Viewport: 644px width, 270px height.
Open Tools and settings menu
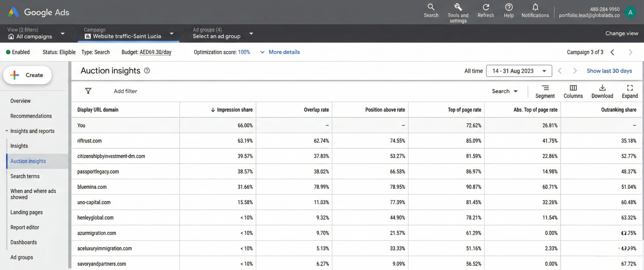pos(458,13)
